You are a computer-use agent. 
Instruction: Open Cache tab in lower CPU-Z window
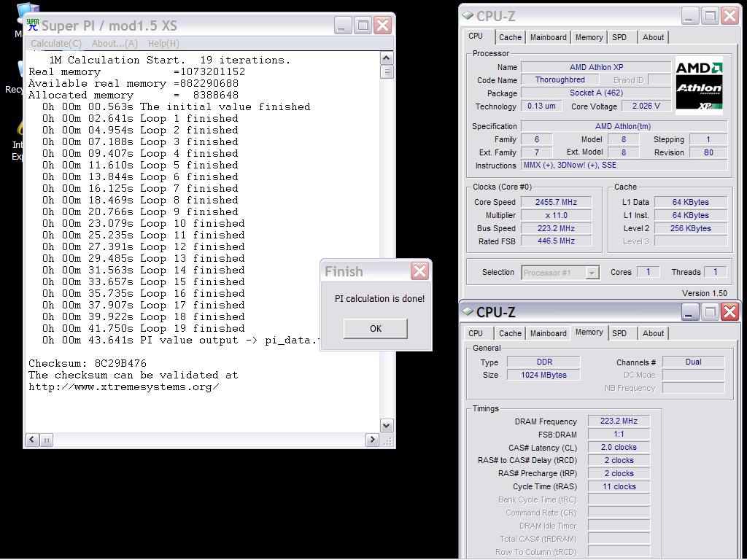click(x=510, y=333)
